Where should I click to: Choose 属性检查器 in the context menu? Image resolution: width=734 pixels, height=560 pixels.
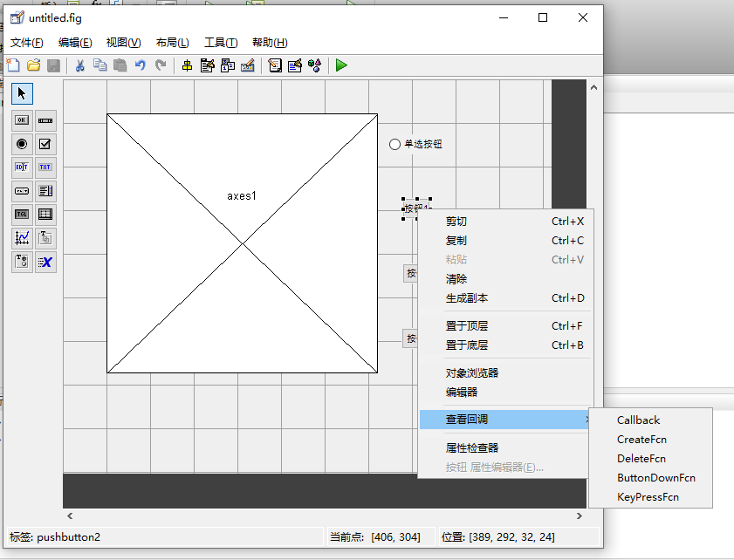[505, 447]
